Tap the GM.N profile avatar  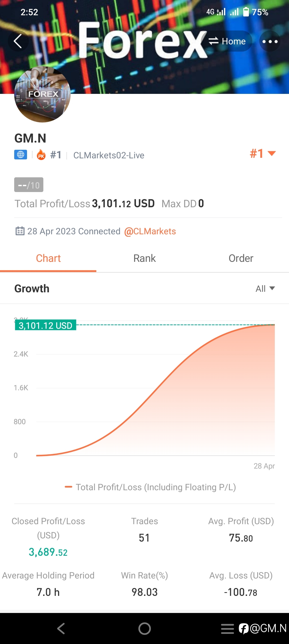42,94
